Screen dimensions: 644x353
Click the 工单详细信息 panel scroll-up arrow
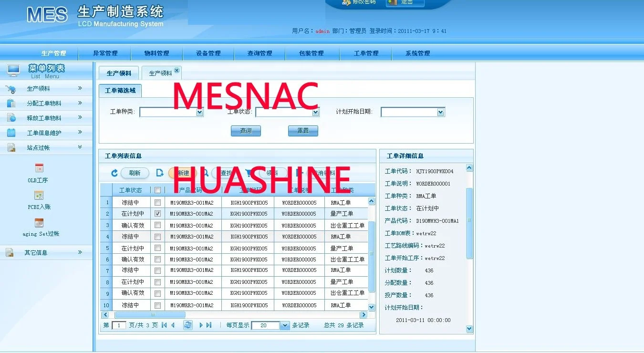[x=469, y=168]
